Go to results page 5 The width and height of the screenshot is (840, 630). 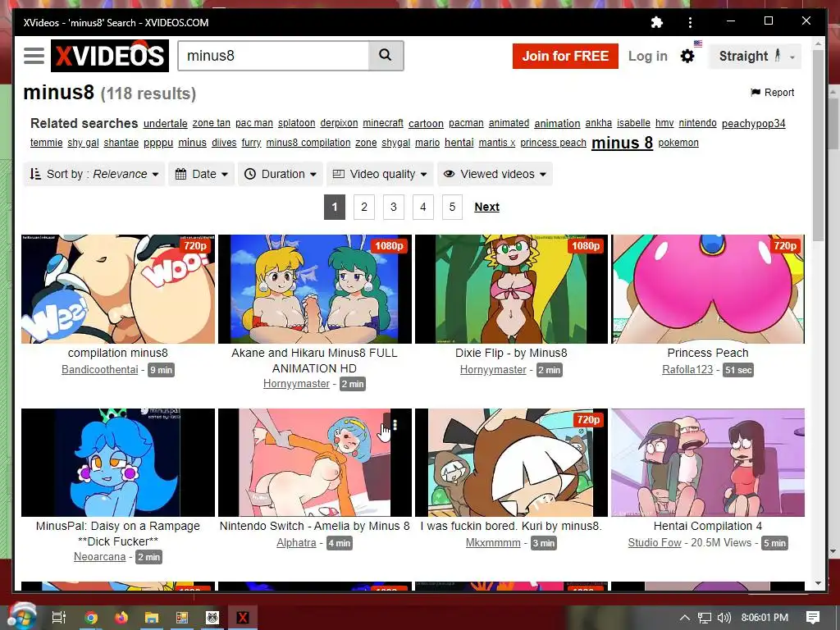[452, 207]
